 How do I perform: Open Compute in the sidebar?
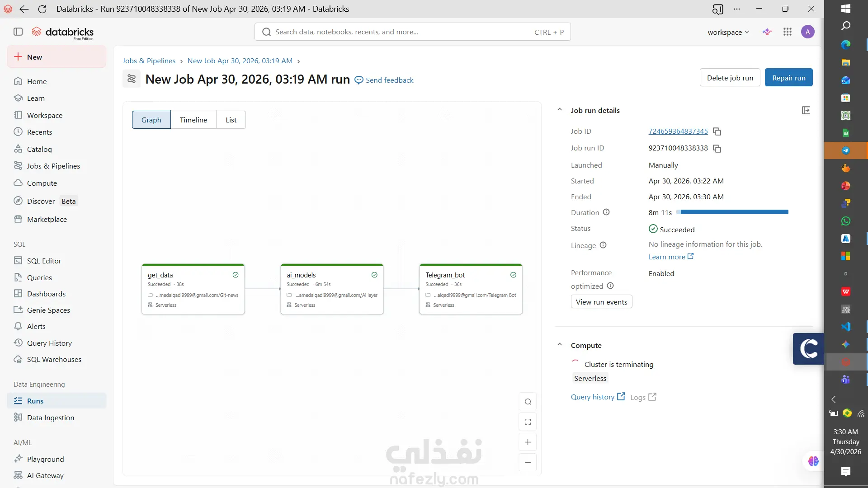57,183
